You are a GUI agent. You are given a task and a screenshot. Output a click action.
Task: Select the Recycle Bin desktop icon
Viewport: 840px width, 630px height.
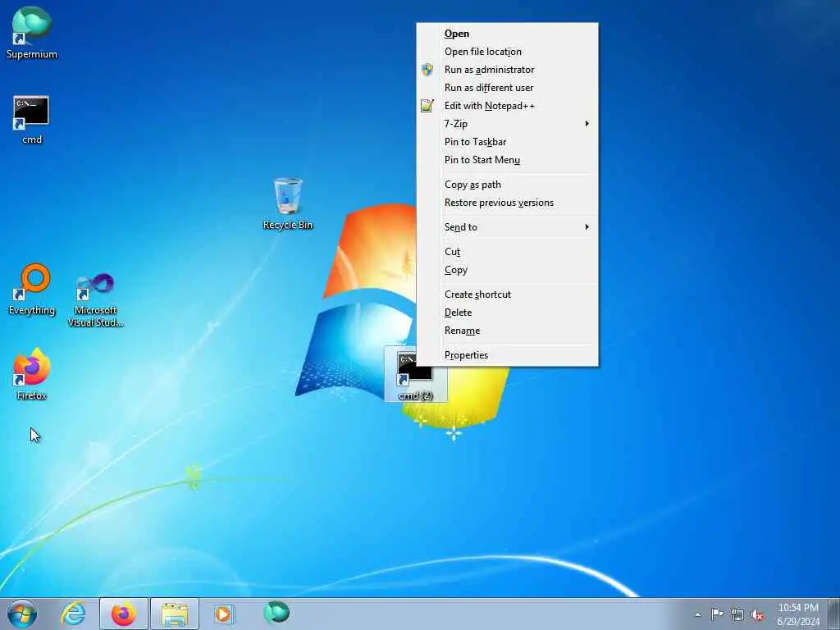coord(288,204)
